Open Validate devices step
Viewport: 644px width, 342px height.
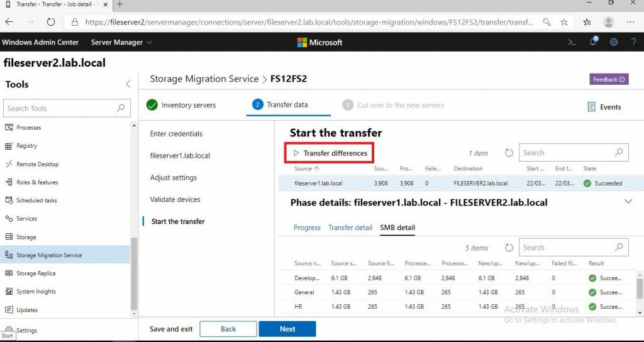tap(175, 199)
